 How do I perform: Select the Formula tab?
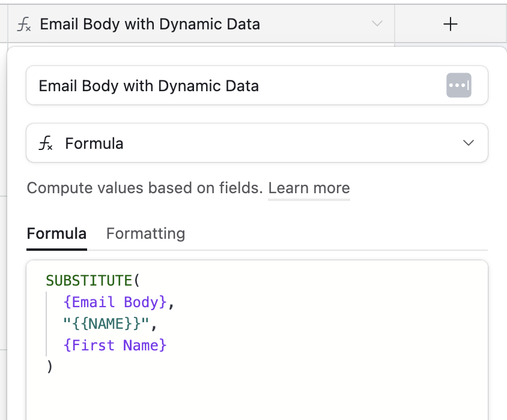56,233
